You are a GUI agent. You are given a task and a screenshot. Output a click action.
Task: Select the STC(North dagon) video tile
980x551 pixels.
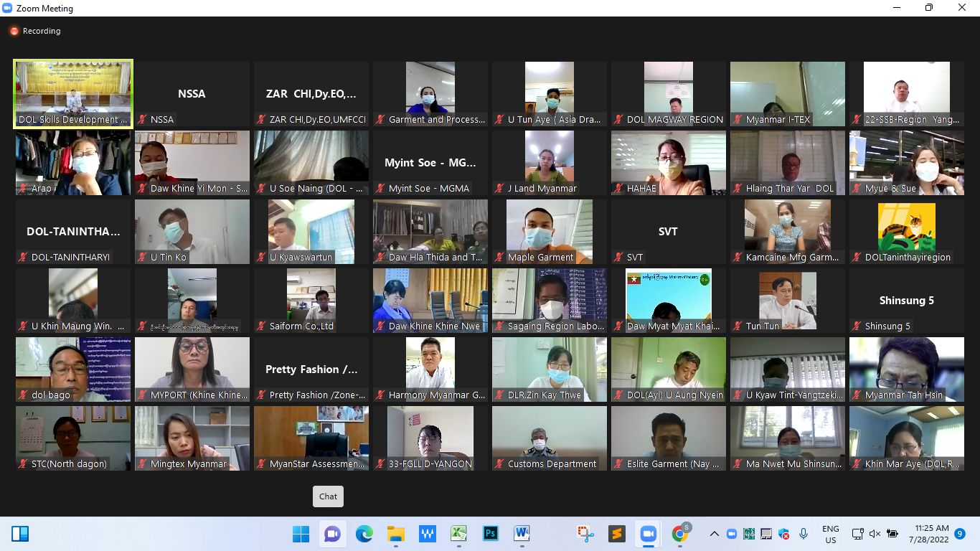[73, 438]
